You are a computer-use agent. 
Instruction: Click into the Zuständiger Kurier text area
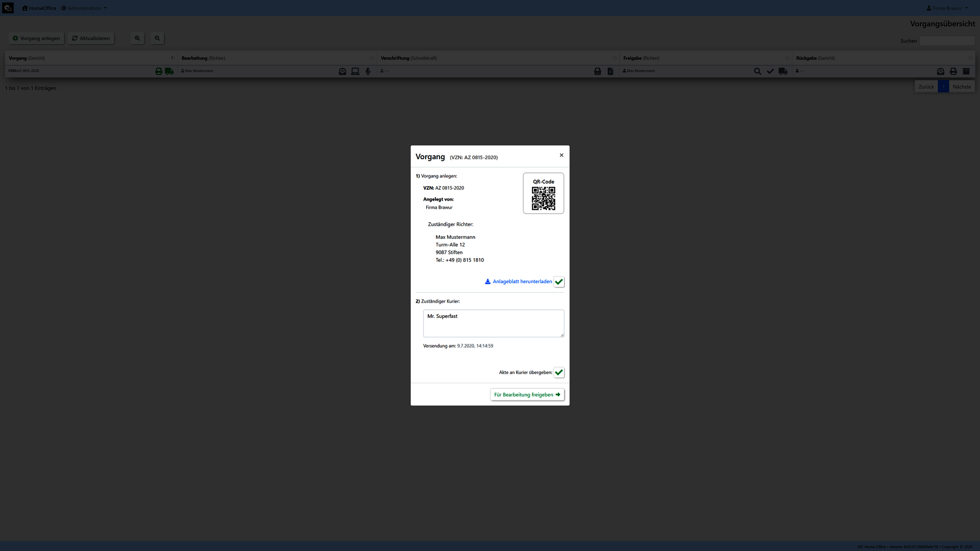pos(494,323)
